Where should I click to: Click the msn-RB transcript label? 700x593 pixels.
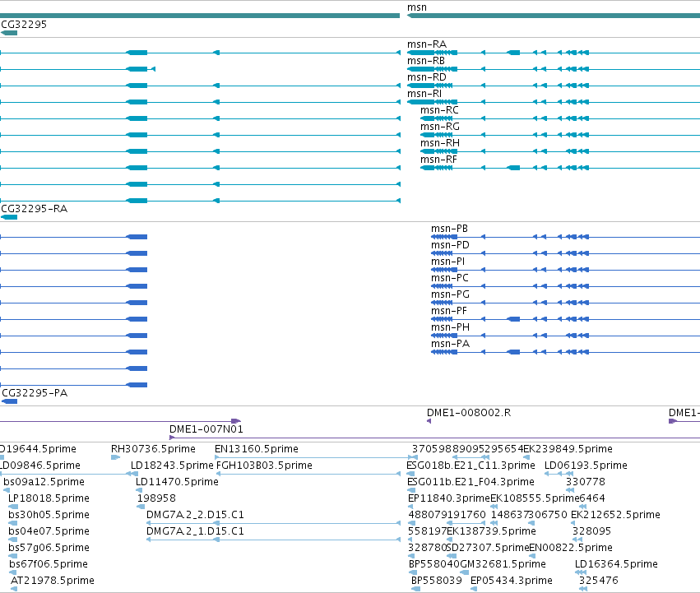tap(426, 61)
